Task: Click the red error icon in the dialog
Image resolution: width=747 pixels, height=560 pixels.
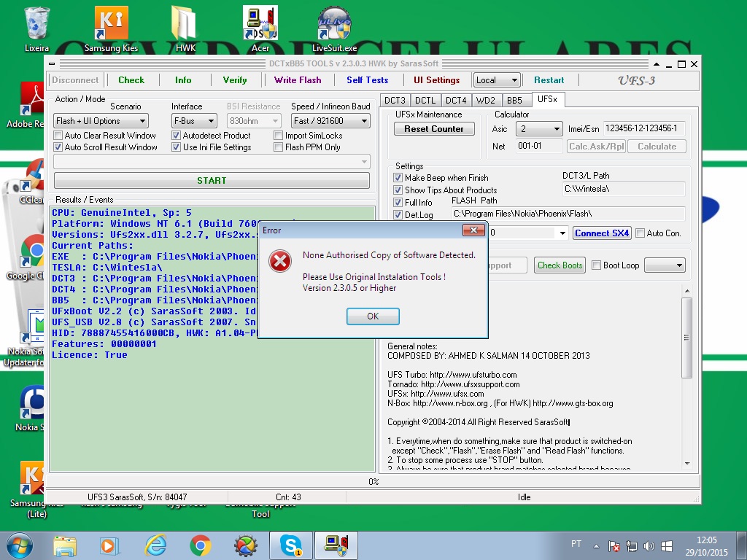Action: pos(280,262)
